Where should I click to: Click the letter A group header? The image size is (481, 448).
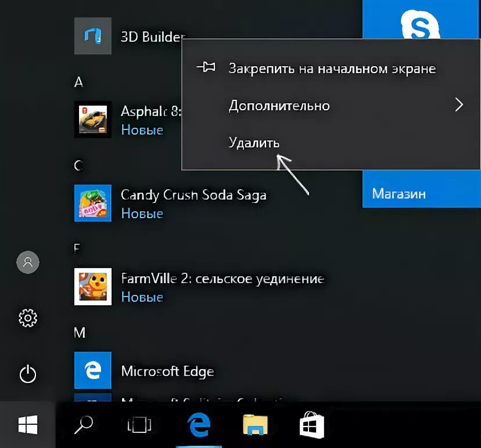click(x=78, y=82)
